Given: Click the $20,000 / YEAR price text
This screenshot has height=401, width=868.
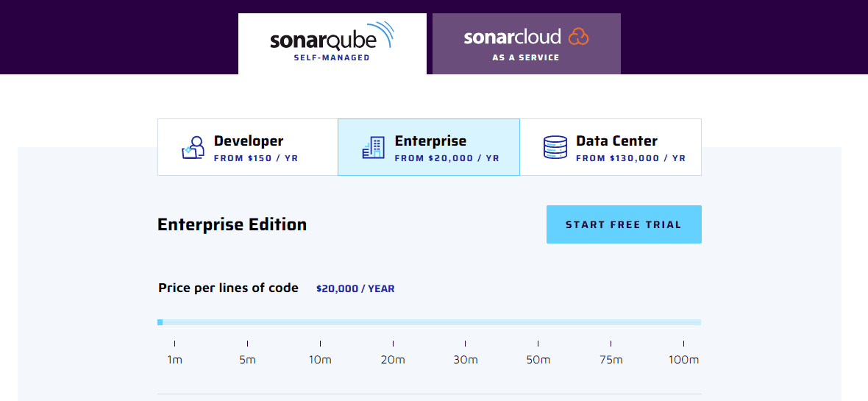Looking at the screenshot, I should 355,288.
